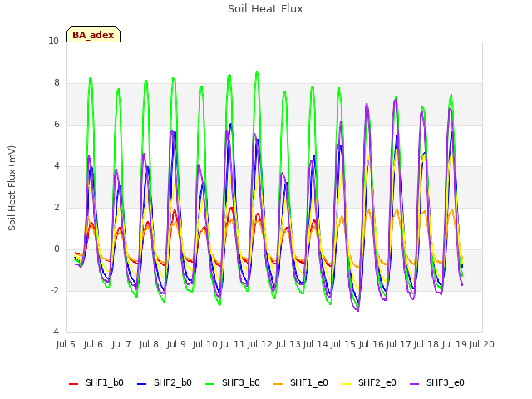Click the y-axis value 2
The height and width of the screenshot is (399, 532).
pos(57,208)
